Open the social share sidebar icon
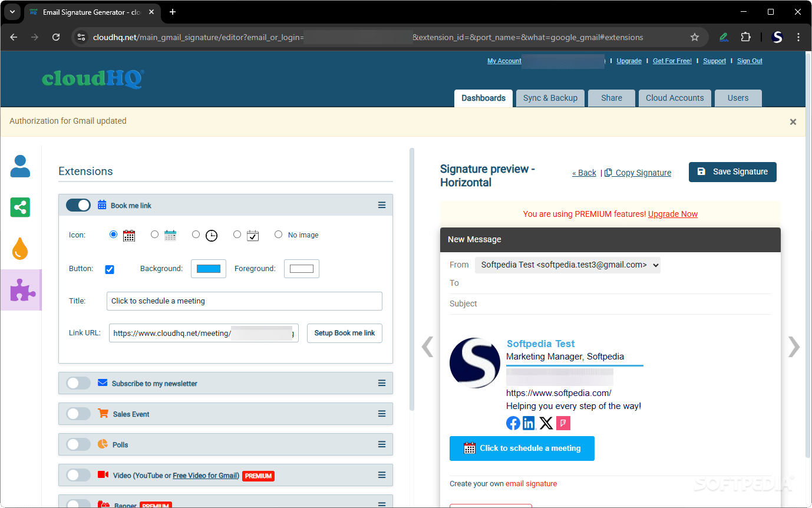The height and width of the screenshot is (508, 812). point(20,207)
